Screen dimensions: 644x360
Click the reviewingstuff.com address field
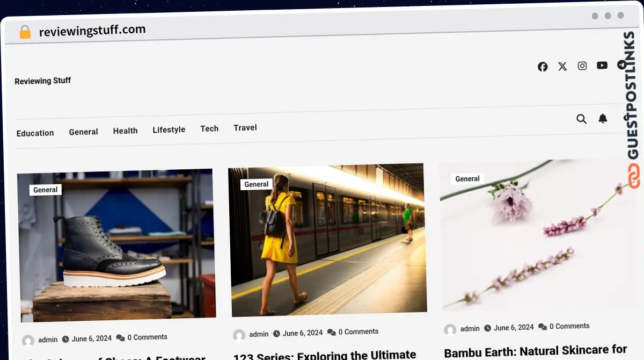click(92, 31)
